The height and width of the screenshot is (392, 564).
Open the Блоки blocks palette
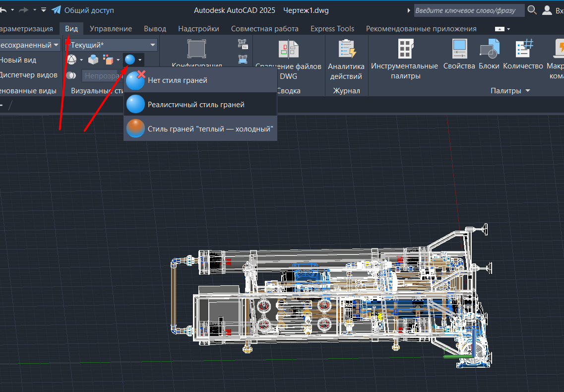[489, 50]
